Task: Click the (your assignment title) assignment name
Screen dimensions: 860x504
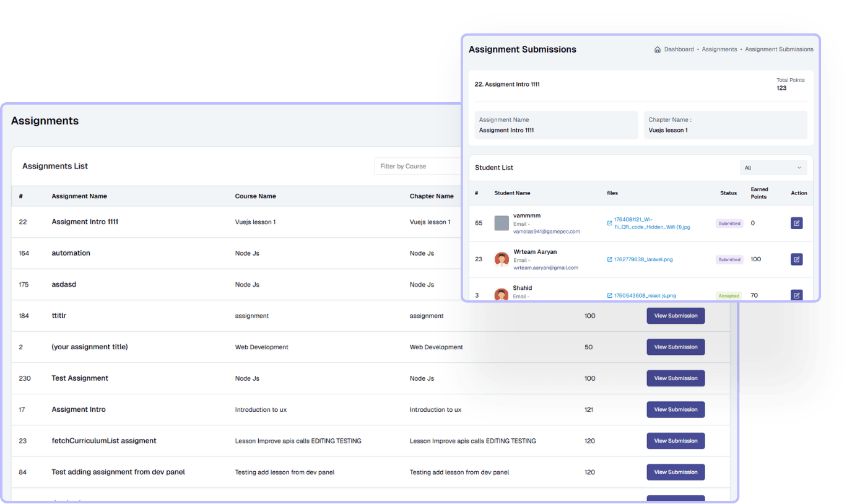Action: click(90, 347)
